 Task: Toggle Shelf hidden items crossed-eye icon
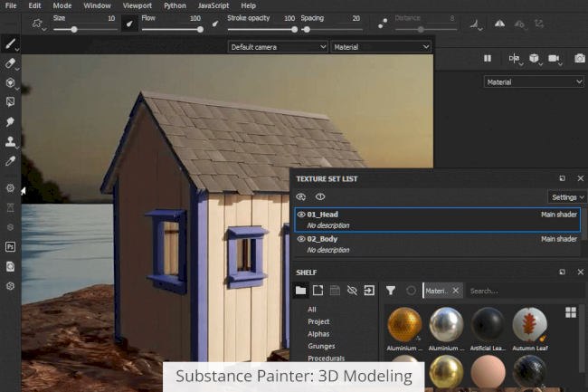coord(352,291)
